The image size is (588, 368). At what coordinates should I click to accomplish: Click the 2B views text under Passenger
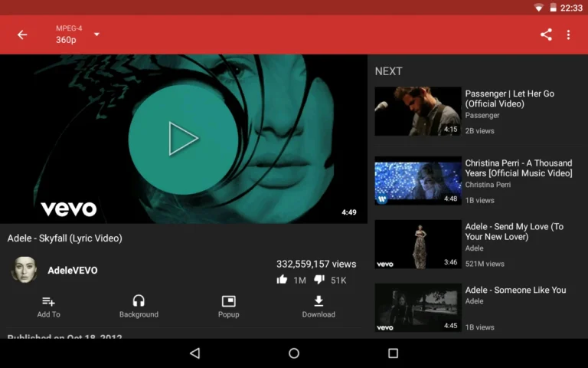coord(479,130)
